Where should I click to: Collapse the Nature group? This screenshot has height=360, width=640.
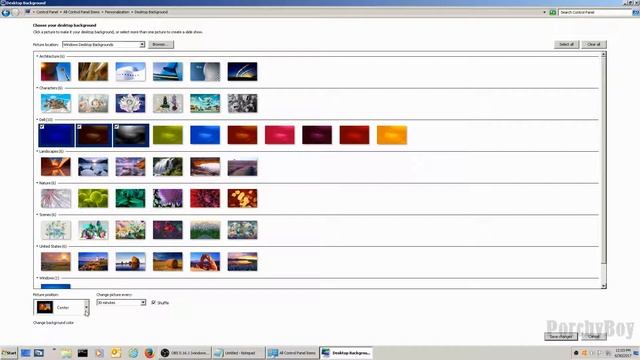tap(37, 183)
